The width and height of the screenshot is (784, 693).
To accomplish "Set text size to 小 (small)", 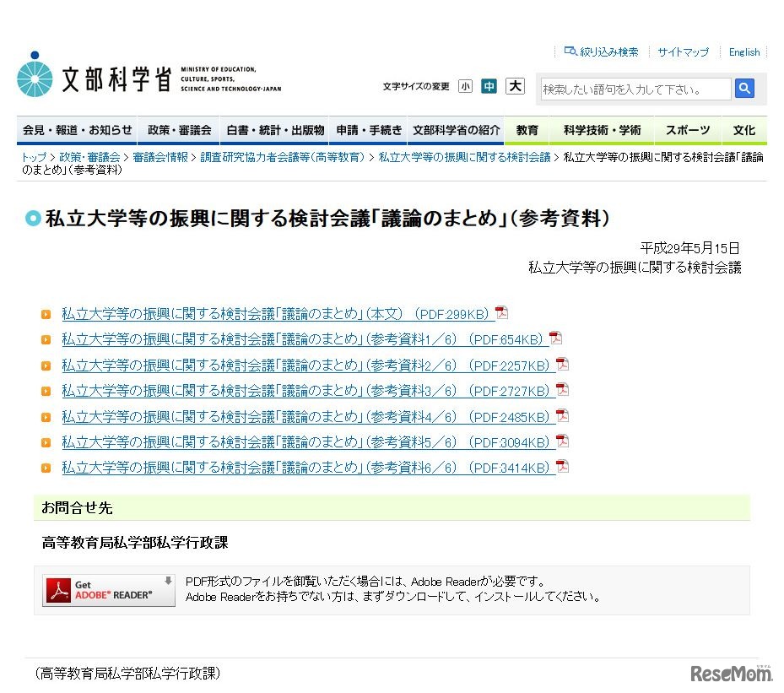I will coord(465,86).
